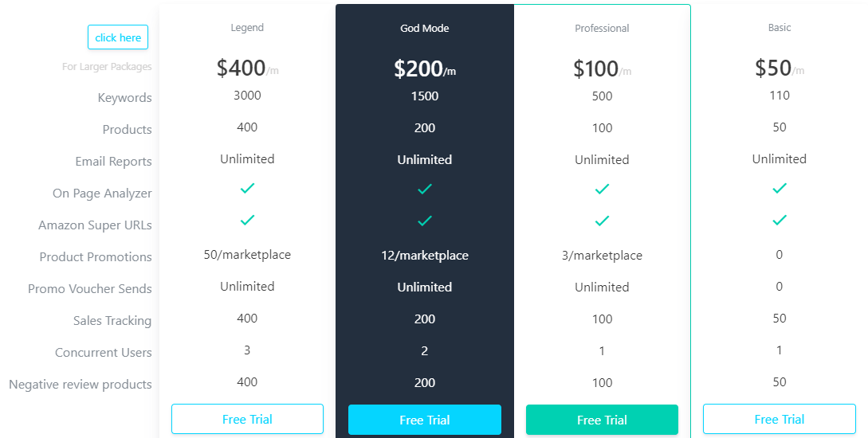
Task: Click the Negative review products label
Action: (81, 385)
